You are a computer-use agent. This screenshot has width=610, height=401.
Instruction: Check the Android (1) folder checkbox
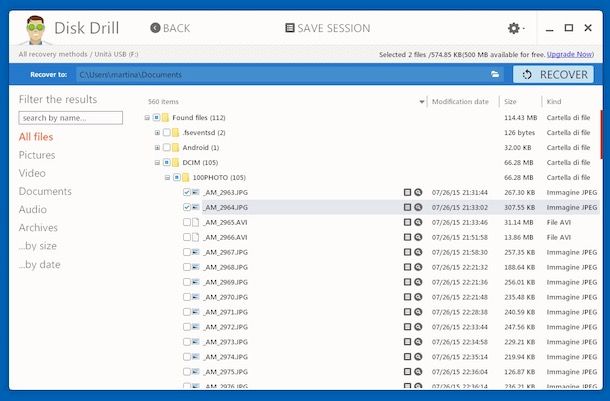167,147
